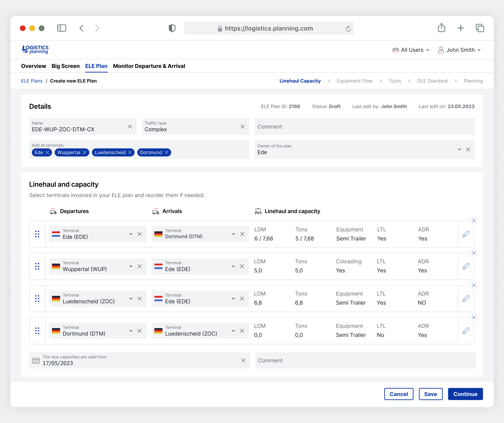Clear the Traffic type field
The image size is (504, 423).
(242, 127)
